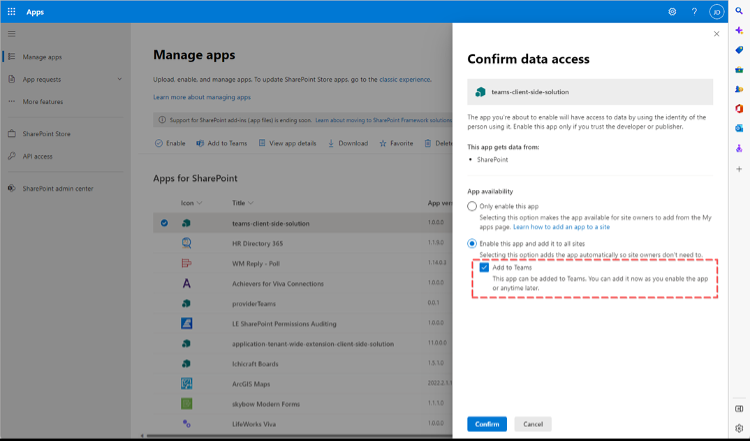Open the JD account avatar
This screenshot has height=441, width=750.
point(716,12)
